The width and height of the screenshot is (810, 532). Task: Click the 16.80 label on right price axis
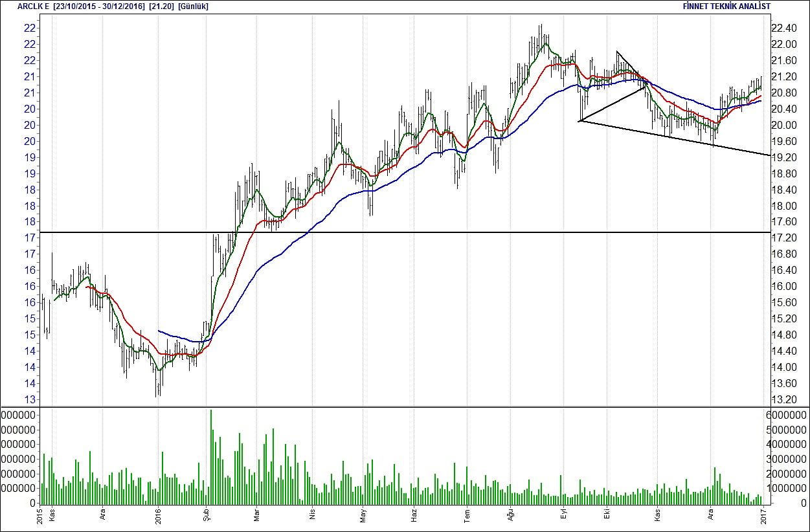tap(784, 254)
